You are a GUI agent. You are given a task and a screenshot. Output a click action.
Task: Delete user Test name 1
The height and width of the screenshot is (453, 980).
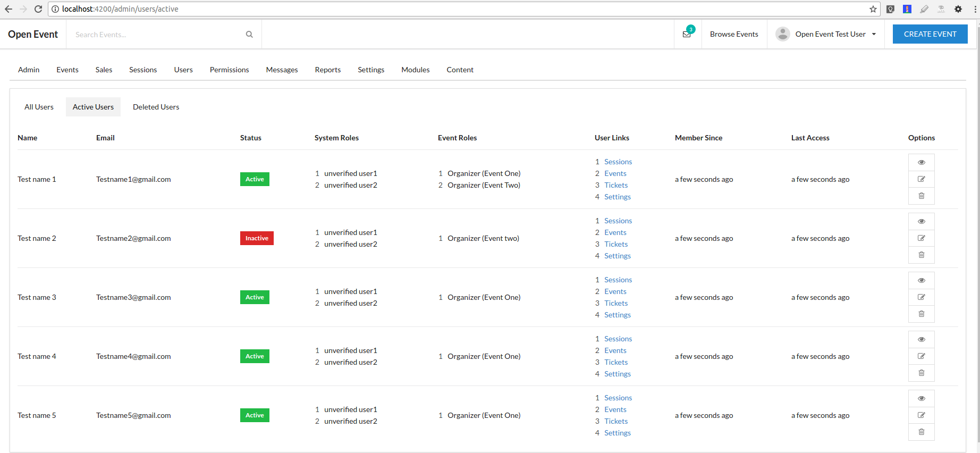[922, 196]
